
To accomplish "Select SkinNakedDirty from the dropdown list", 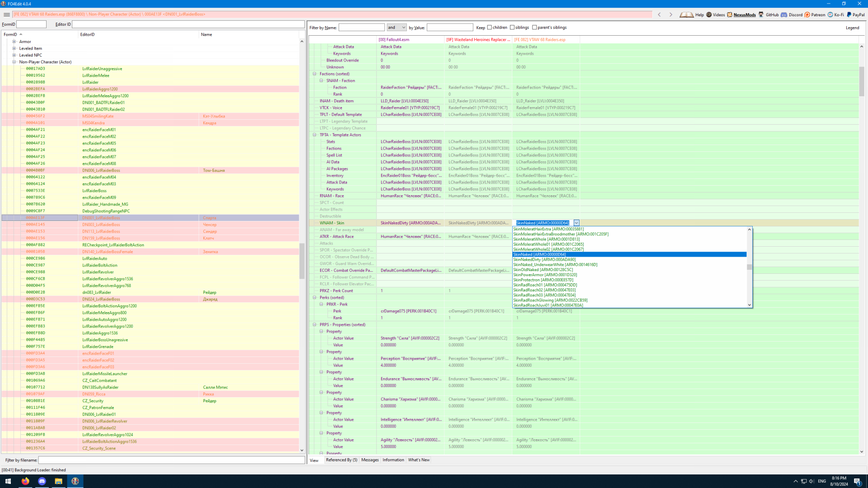I will (544, 259).
